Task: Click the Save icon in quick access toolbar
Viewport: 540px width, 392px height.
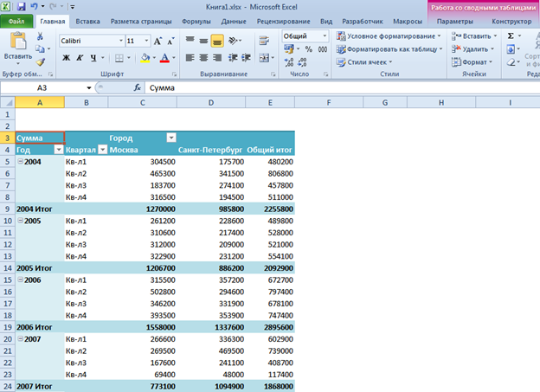Action: [x=22, y=6]
